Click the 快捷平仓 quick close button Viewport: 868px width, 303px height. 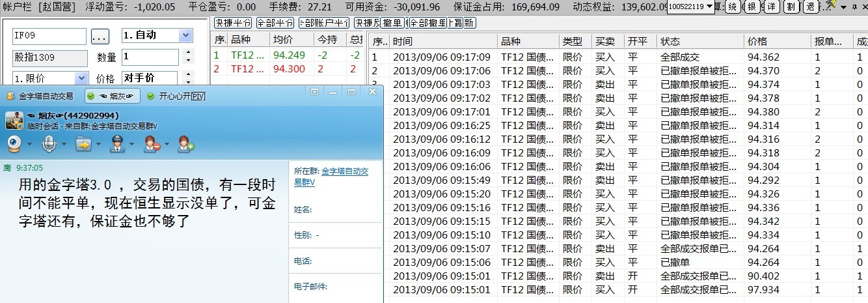[x=232, y=23]
